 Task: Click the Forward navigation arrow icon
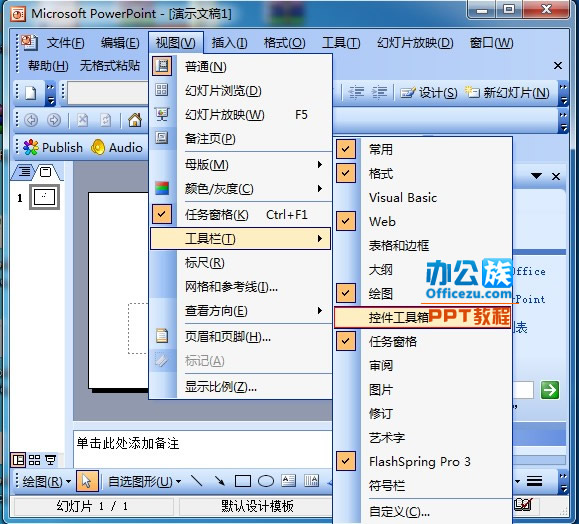[x=54, y=120]
